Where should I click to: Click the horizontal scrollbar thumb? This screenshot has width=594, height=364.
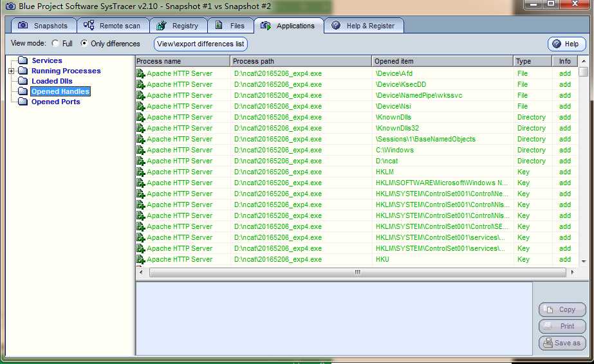[358, 273]
